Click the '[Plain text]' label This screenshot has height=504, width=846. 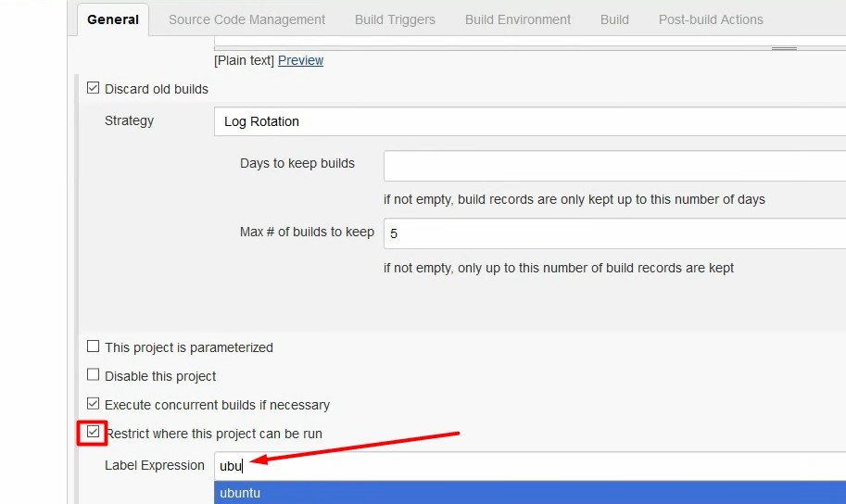[x=244, y=60]
